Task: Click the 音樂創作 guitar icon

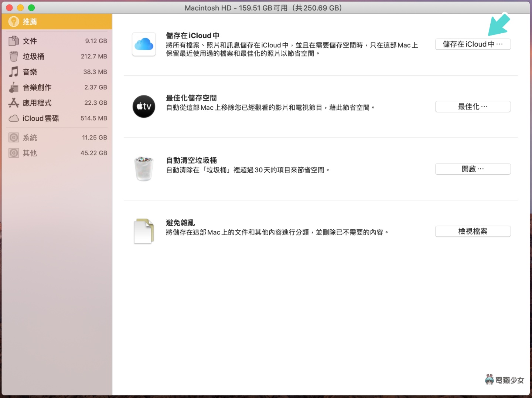Action: [14, 87]
